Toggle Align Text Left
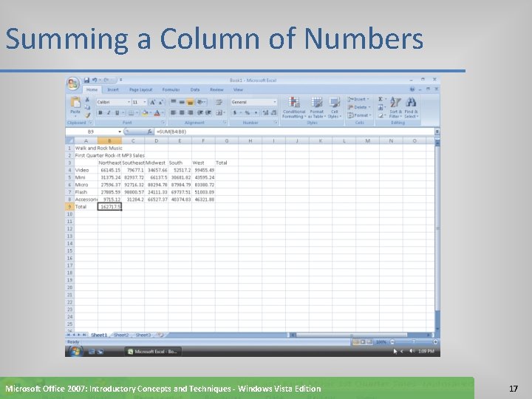This screenshot has height=399, width=532. pos(174,112)
